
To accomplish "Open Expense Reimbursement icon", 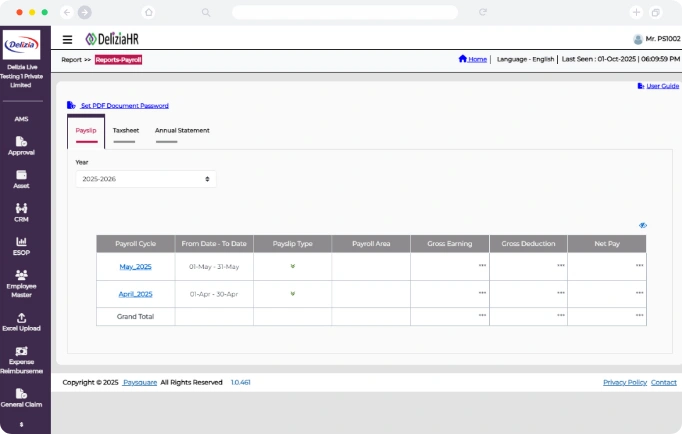I will click(x=21, y=351).
